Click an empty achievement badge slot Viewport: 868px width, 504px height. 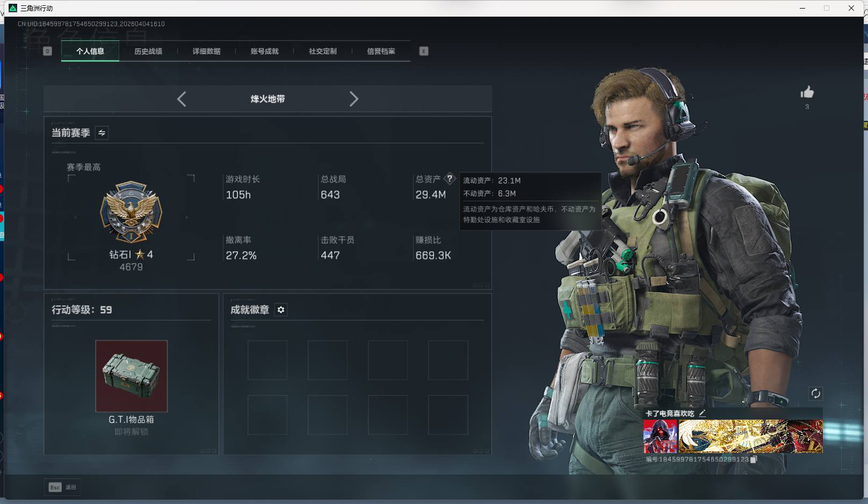coord(266,360)
